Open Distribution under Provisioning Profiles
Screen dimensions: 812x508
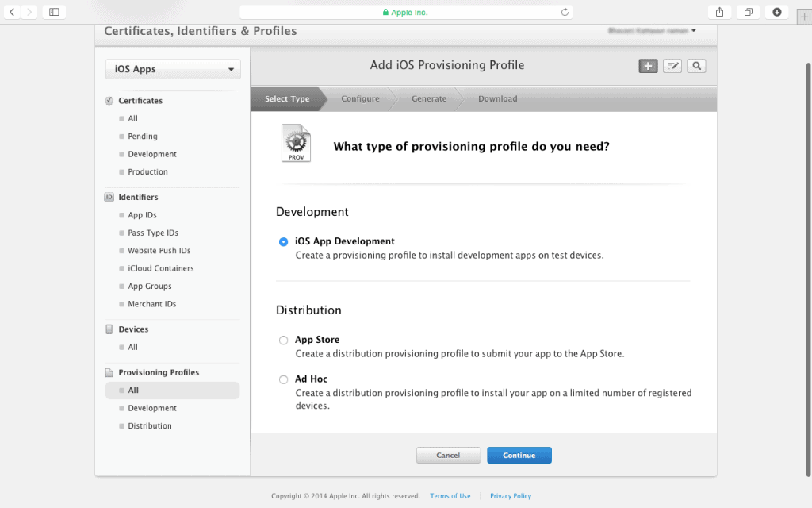(150, 426)
